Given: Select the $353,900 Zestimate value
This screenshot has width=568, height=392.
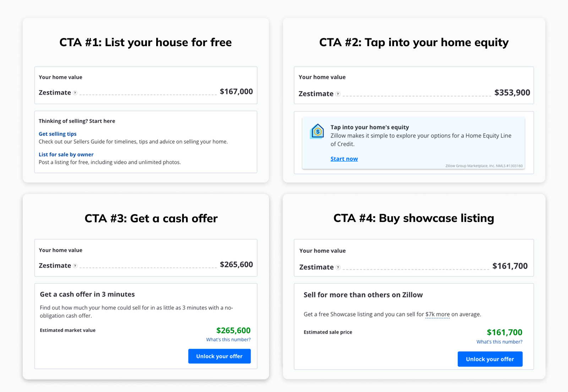Looking at the screenshot, I should point(512,93).
